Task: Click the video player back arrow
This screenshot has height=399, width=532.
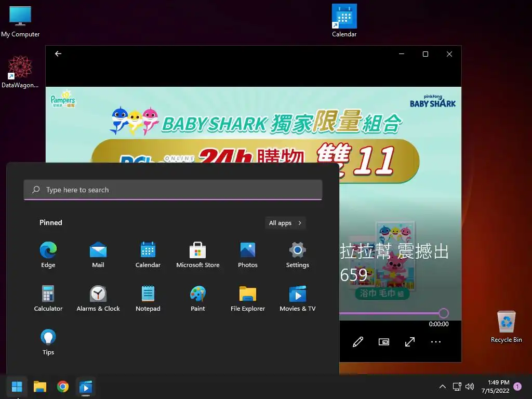Action: point(58,54)
